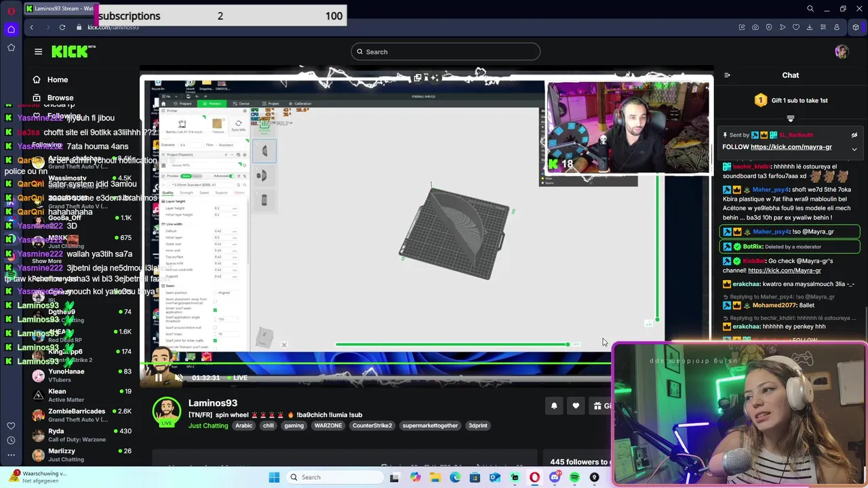This screenshot has height=488, width=868.
Task: Open the Windows Start menu
Action: coord(274,477)
